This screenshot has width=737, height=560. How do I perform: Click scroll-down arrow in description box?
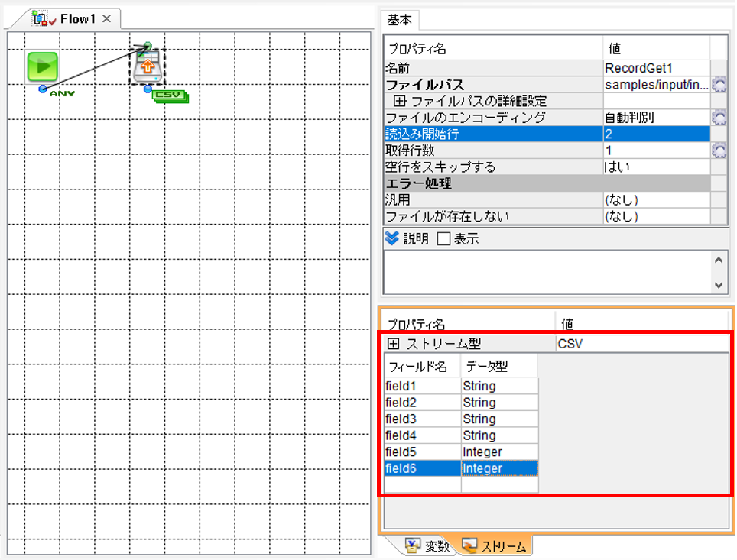pyautogui.click(x=718, y=285)
